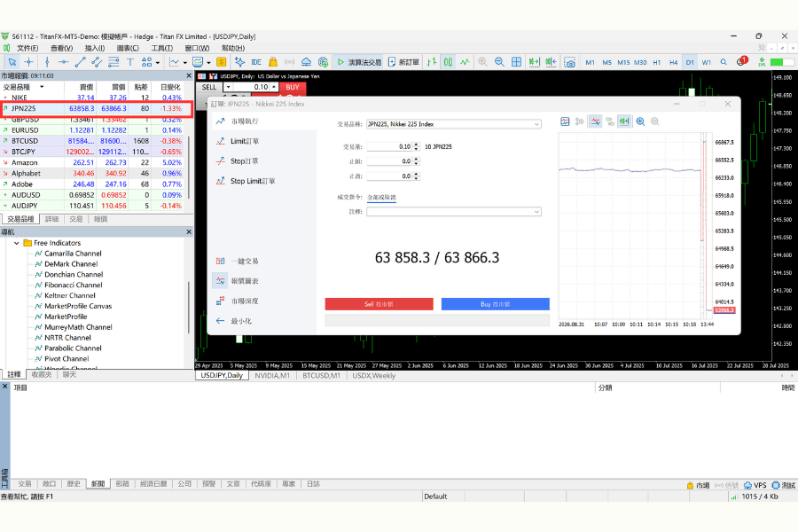Select the trendline drawing tool

pos(80,62)
